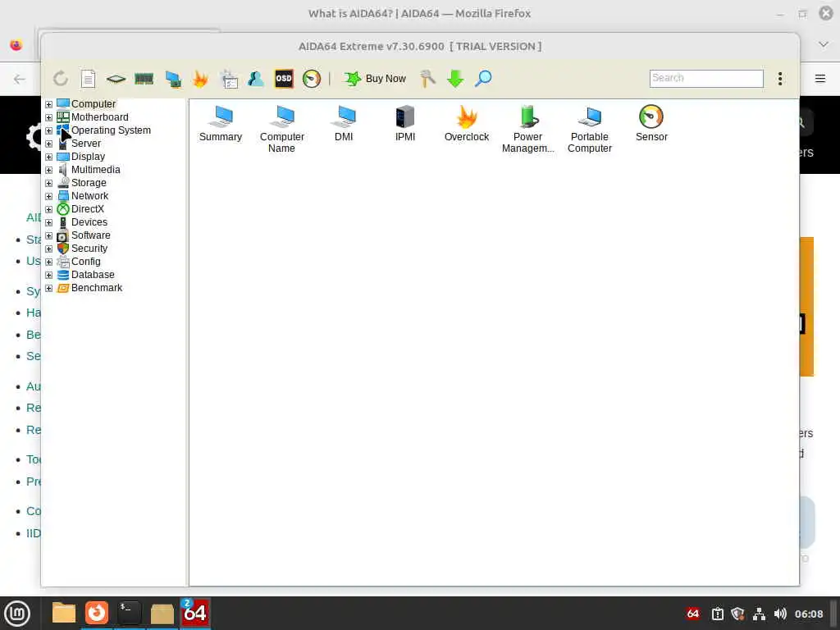Expand the Software tree node
Viewport: 840px width, 630px height.
pos(48,235)
